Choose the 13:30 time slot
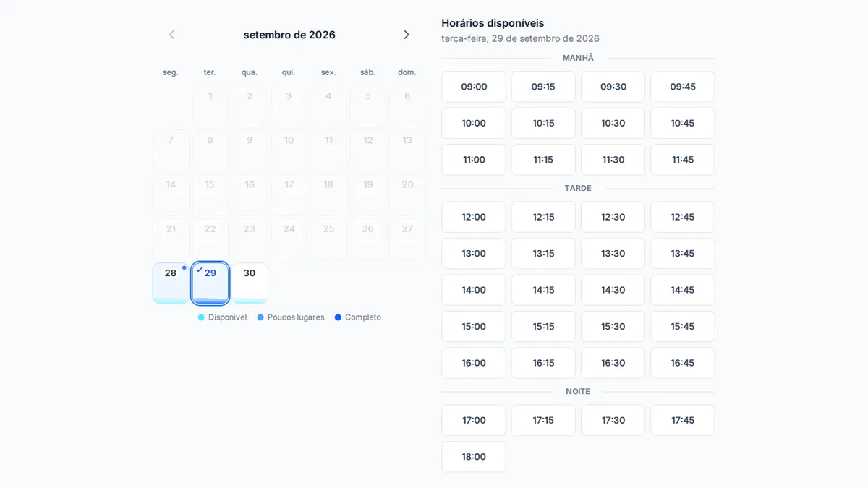Screen dimensions: 868x488 click(613, 254)
